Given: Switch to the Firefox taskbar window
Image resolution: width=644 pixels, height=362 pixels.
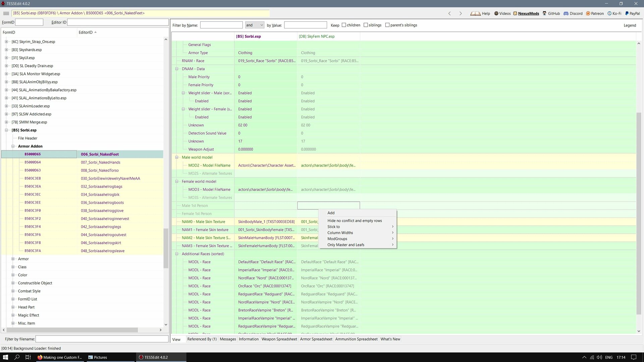Looking at the screenshot, I should [x=60, y=357].
